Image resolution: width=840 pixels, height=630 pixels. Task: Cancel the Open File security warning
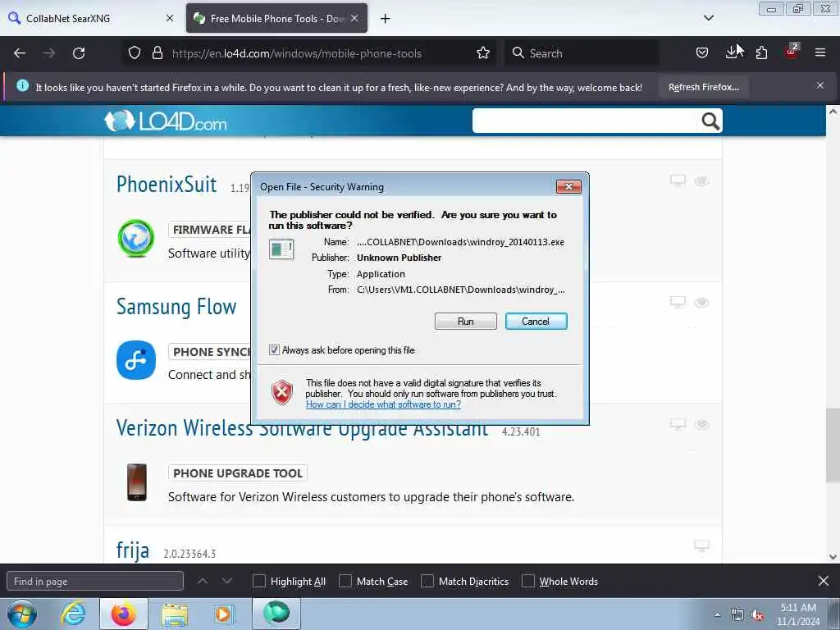536,322
